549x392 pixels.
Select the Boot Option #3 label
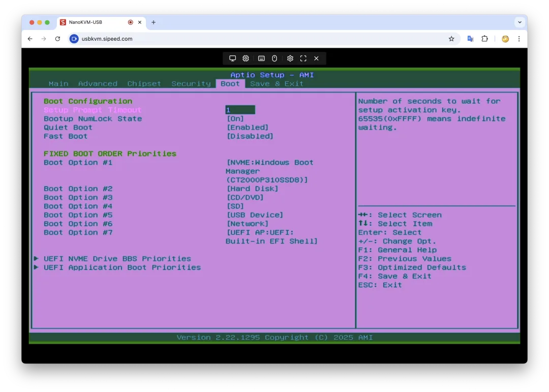click(78, 198)
